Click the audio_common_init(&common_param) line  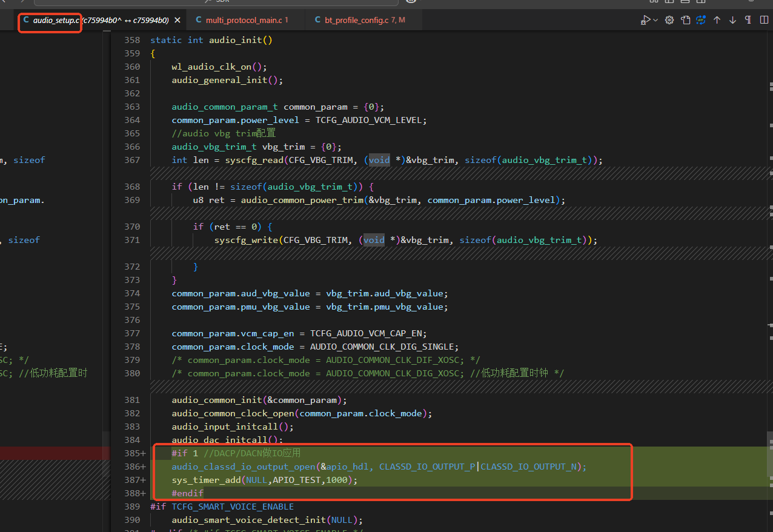pyautogui.click(x=259, y=400)
